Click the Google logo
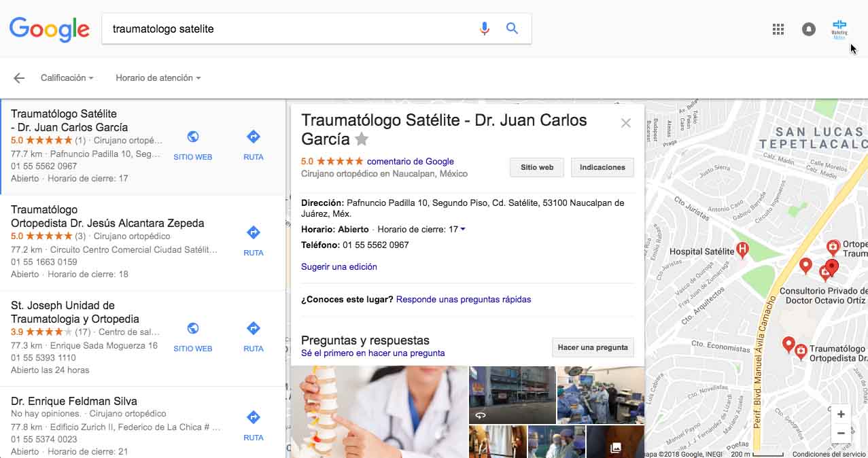The image size is (868, 458). [49, 29]
